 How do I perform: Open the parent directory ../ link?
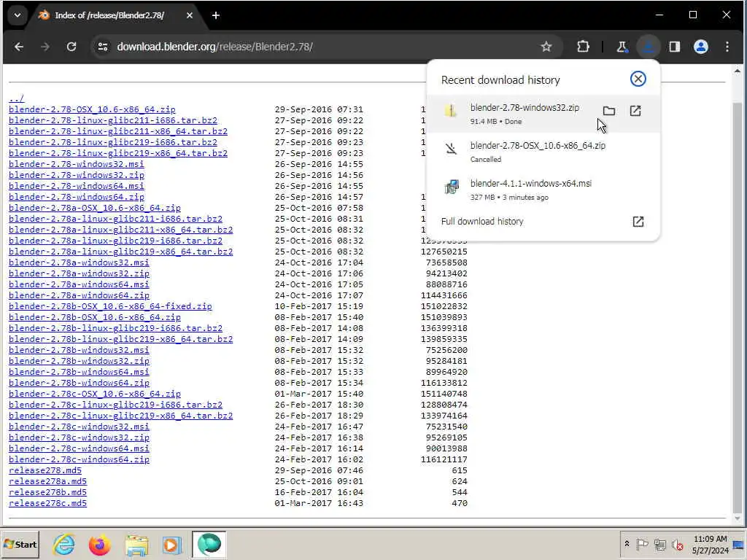tap(16, 98)
